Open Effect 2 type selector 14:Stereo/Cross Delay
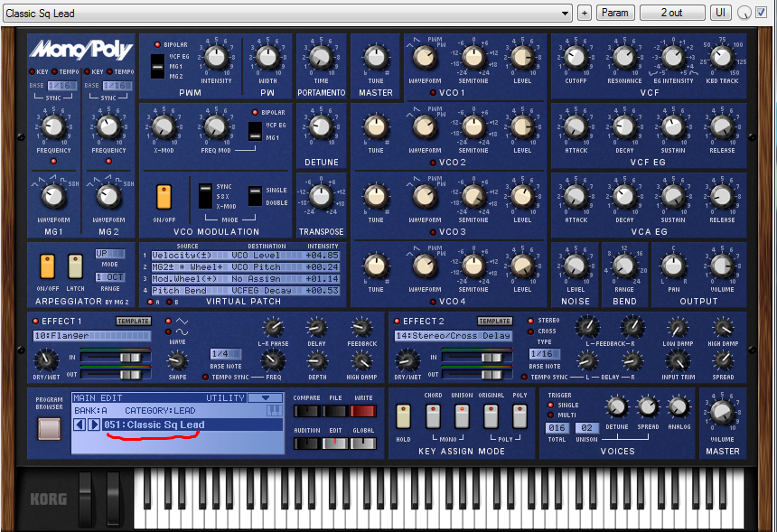 (454, 335)
